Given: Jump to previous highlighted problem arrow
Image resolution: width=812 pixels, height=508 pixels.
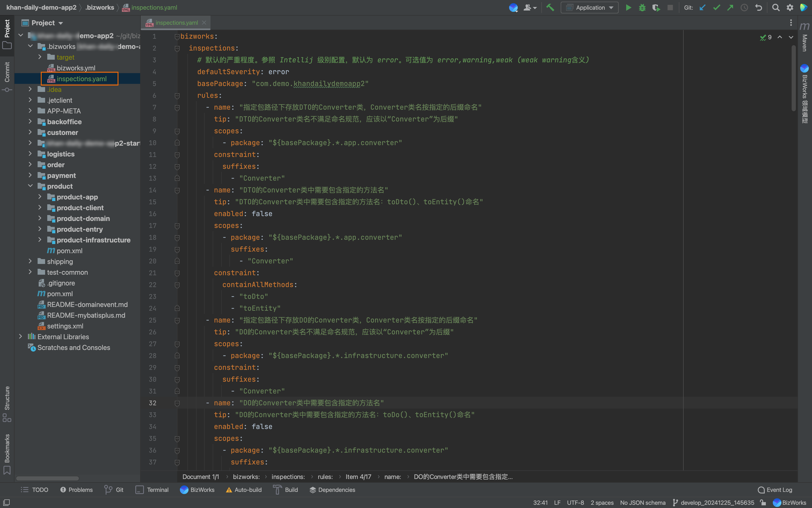Looking at the screenshot, I should 780,37.
